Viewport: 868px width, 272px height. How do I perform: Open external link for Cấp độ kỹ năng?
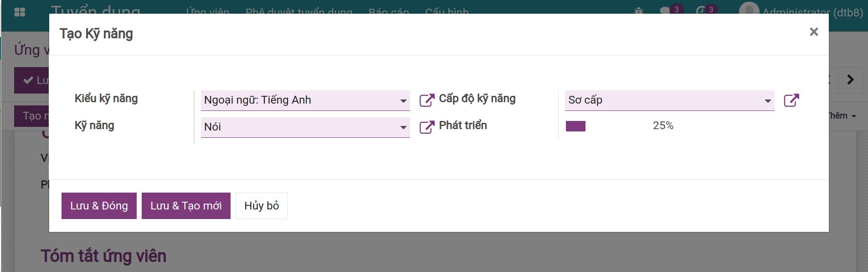(791, 100)
